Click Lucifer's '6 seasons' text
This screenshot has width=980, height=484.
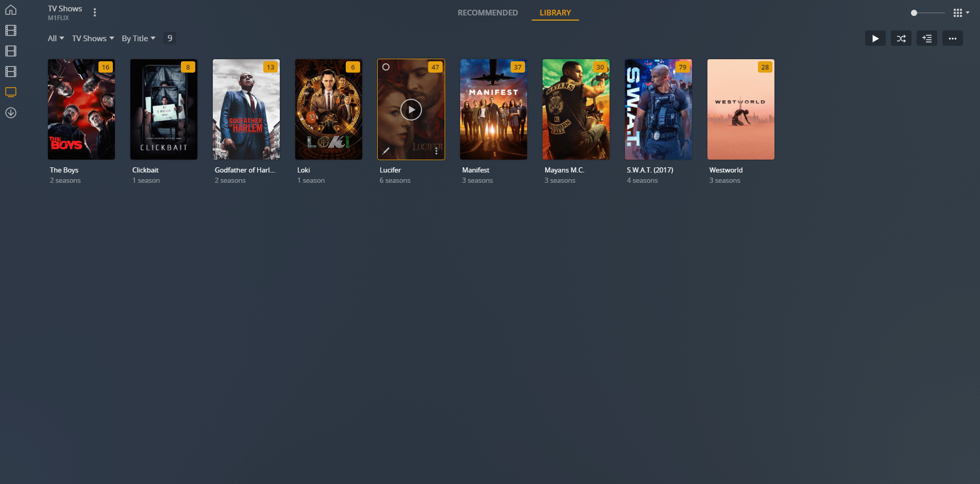click(395, 181)
